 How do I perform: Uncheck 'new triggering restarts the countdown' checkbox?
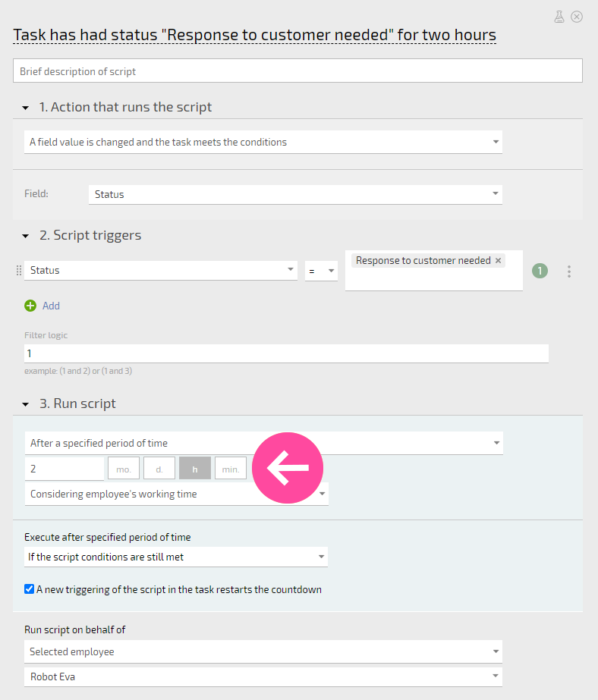(30, 589)
